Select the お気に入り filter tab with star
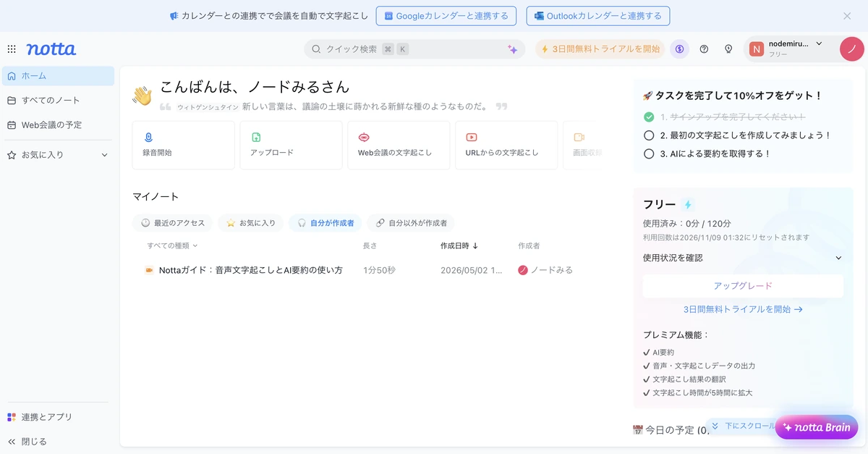 (x=250, y=223)
